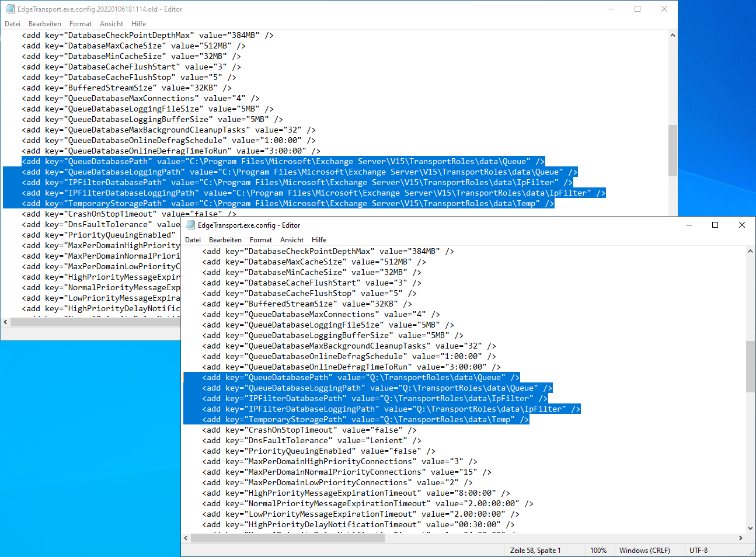The width and height of the screenshot is (756, 557).
Task: Close the front EdgeTransport.exe.config editor window
Action: (741, 225)
